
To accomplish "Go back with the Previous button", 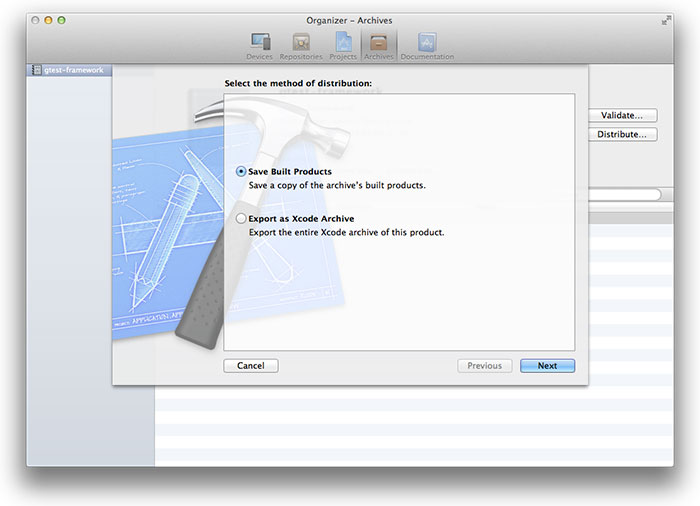I will click(484, 366).
